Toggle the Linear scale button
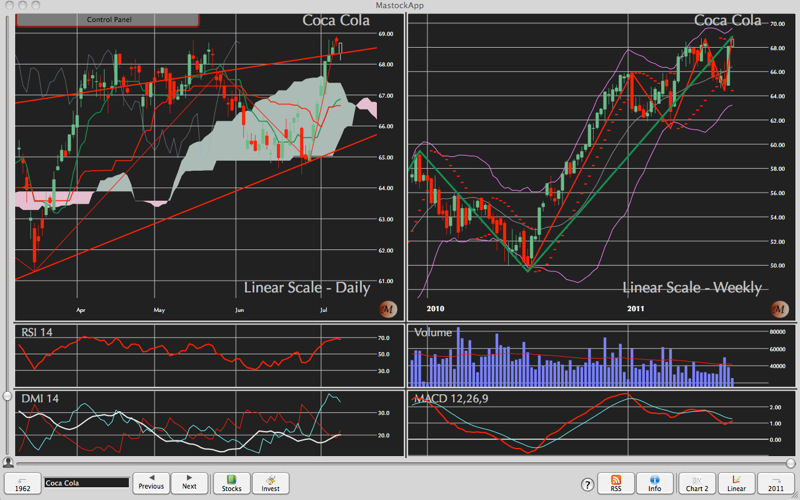This screenshot has width=800, height=500. tap(736, 482)
